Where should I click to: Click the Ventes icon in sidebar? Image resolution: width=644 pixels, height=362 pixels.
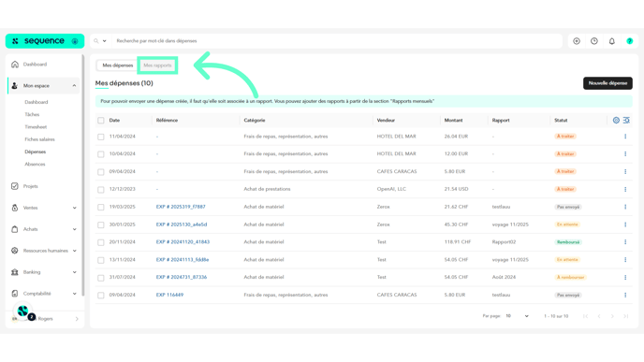[x=15, y=208]
